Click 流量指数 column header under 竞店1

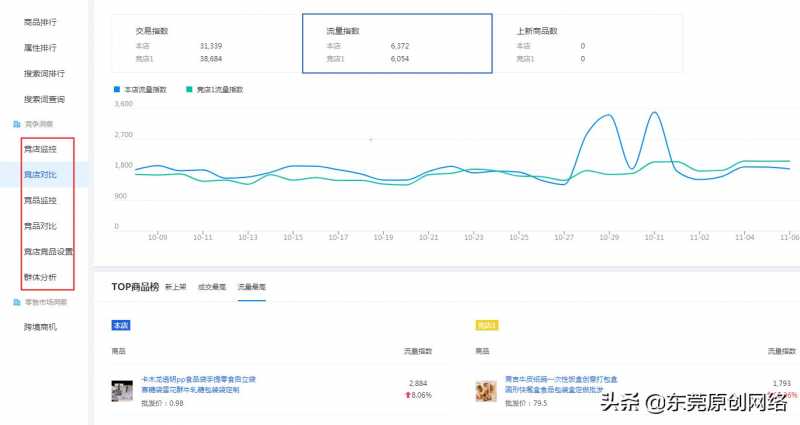(x=782, y=351)
